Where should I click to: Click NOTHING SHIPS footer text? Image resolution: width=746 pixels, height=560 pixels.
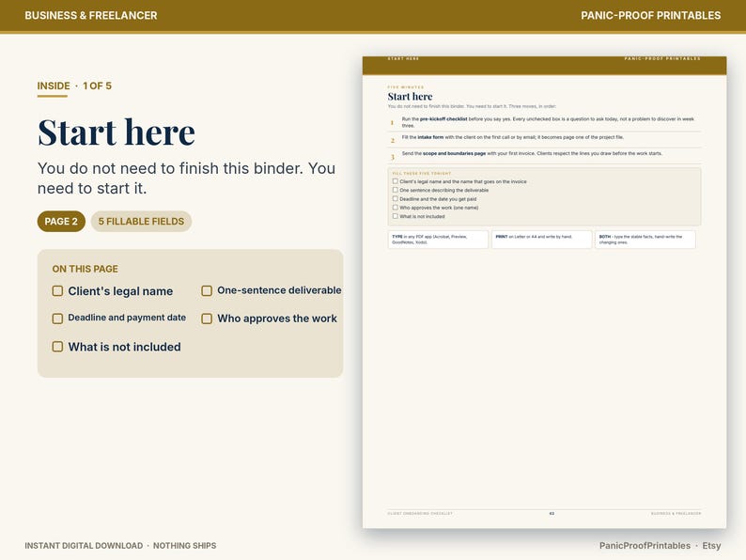184,546
